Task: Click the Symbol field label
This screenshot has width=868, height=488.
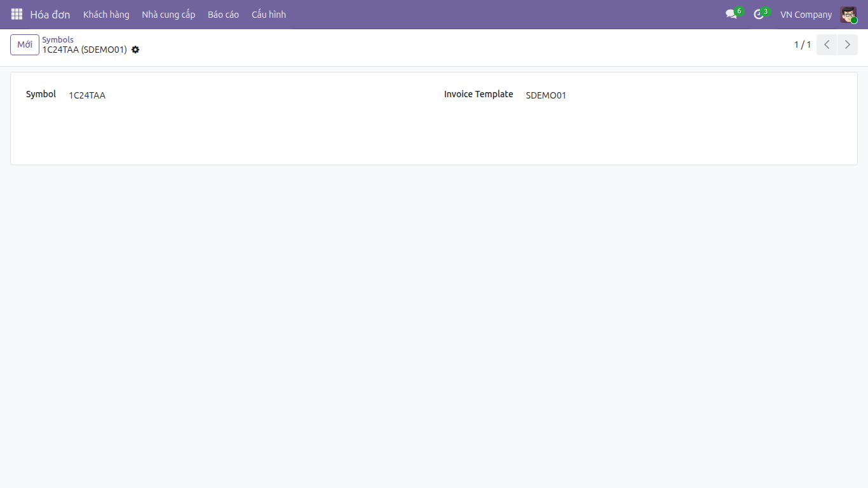Action: point(41,94)
